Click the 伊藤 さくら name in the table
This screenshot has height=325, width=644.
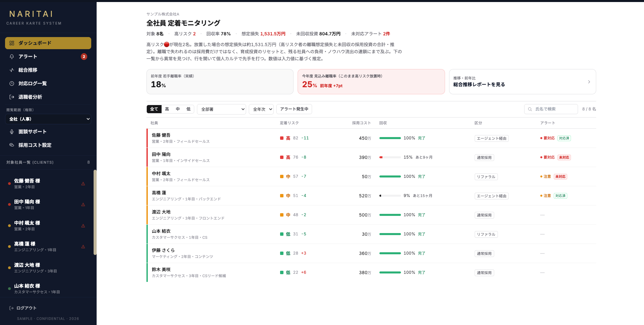163,250
